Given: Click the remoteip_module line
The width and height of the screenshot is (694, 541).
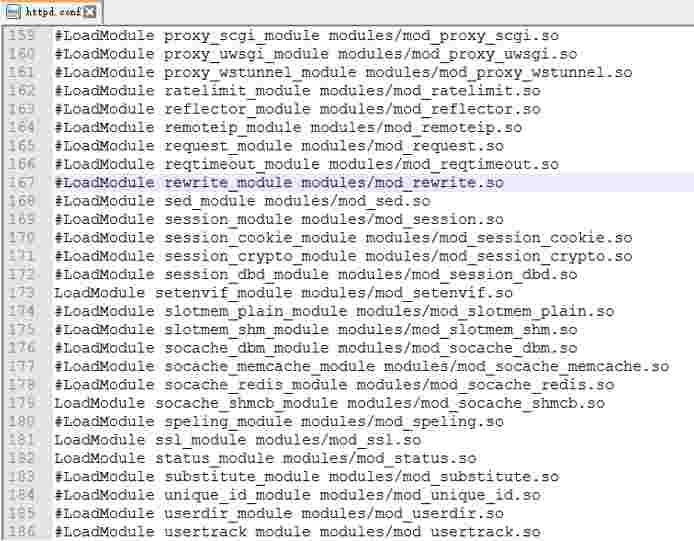Looking at the screenshot, I should [x=288, y=128].
